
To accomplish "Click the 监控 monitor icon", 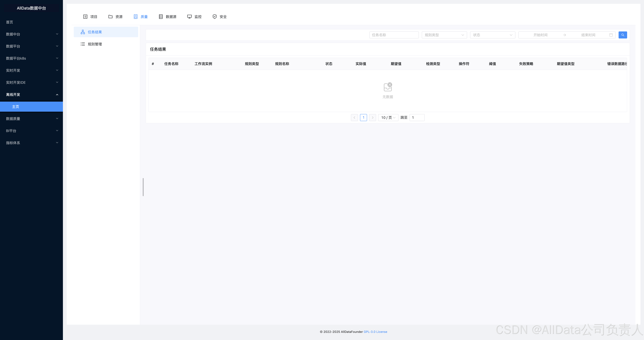I will 190,17.
